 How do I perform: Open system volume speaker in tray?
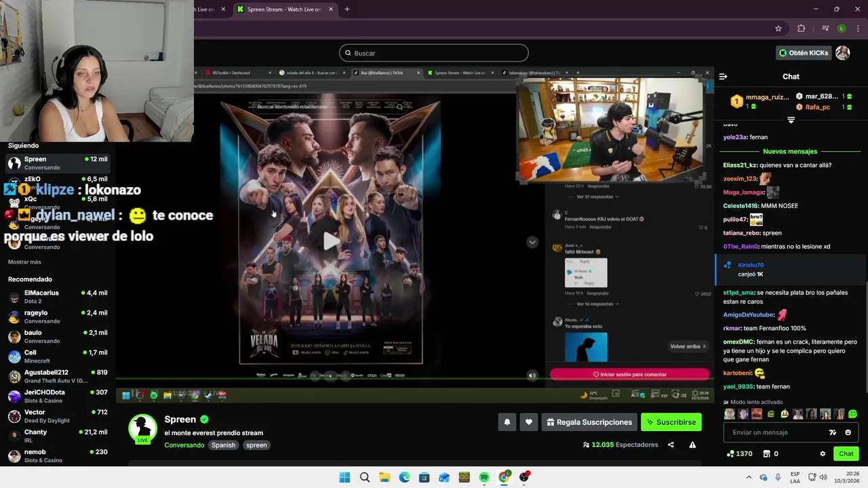tap(823, 477)
